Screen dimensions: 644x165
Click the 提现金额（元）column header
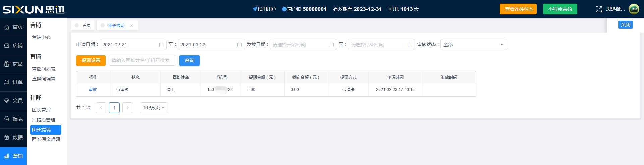pos(263,77)
